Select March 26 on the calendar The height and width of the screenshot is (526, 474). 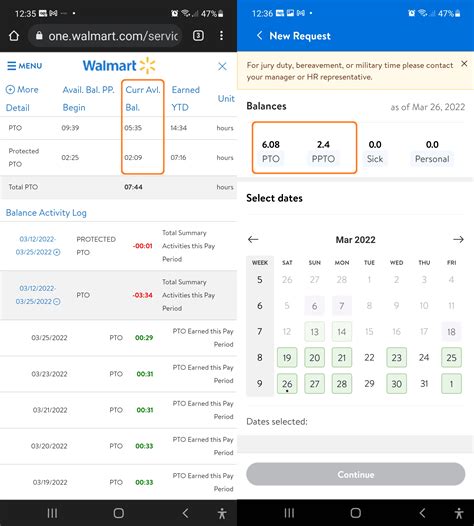click(287, 384)
